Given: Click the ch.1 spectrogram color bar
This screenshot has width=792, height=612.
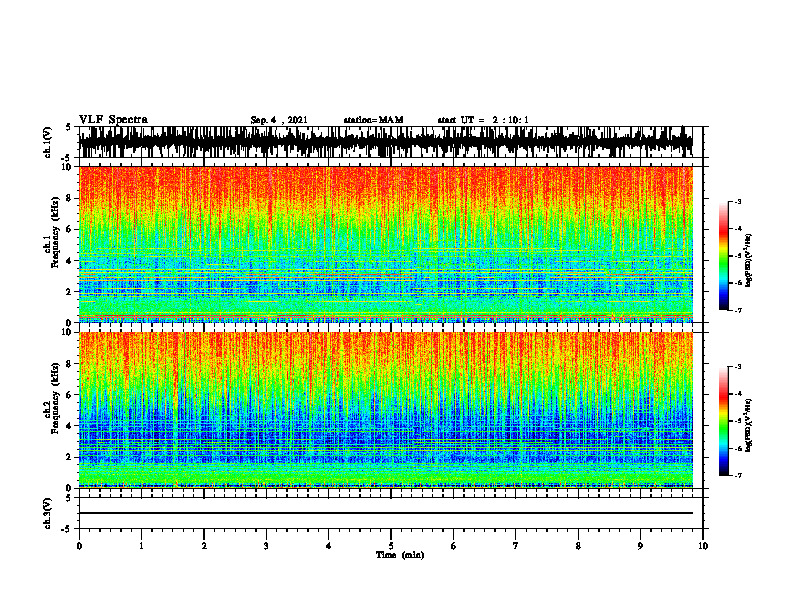Looking at the screenshot, I should click(x=724, y=256).
